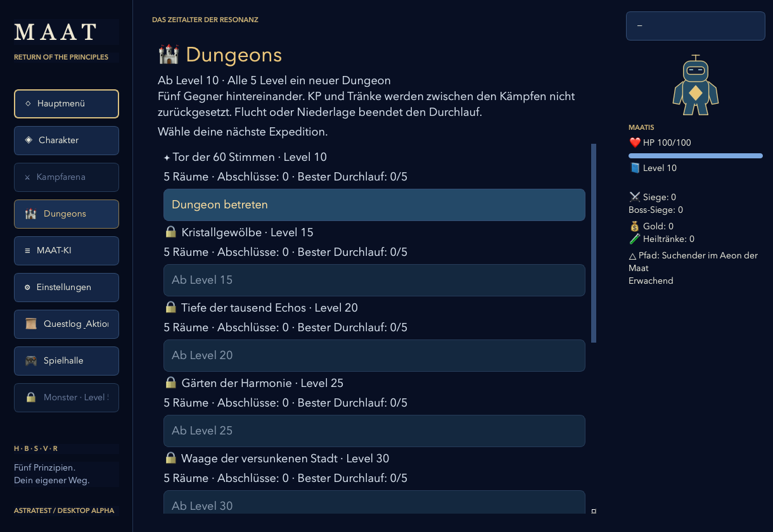Click the robot avatar image
773x532 pixels.
click(x=696, y=85)
